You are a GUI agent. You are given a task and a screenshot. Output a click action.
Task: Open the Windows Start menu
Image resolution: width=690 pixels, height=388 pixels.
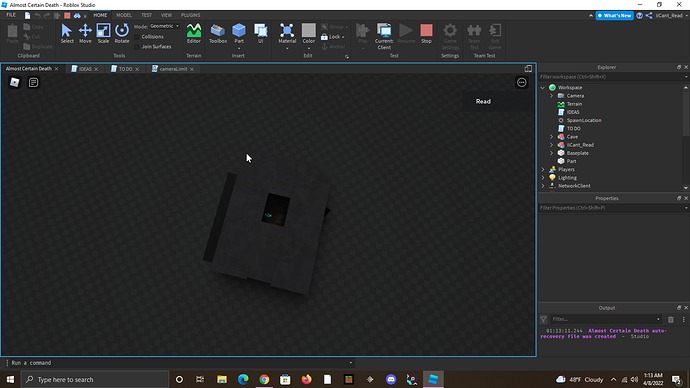[10, 379]
